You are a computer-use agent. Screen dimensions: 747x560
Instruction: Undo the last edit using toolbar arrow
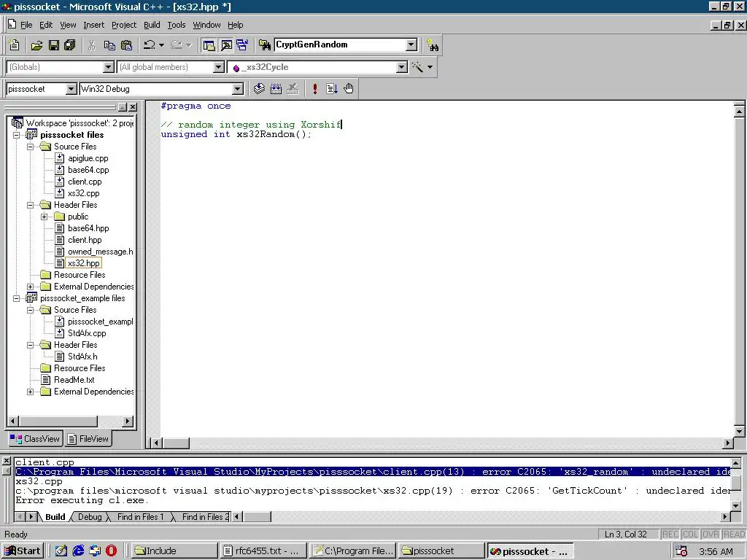coord(149,45)
